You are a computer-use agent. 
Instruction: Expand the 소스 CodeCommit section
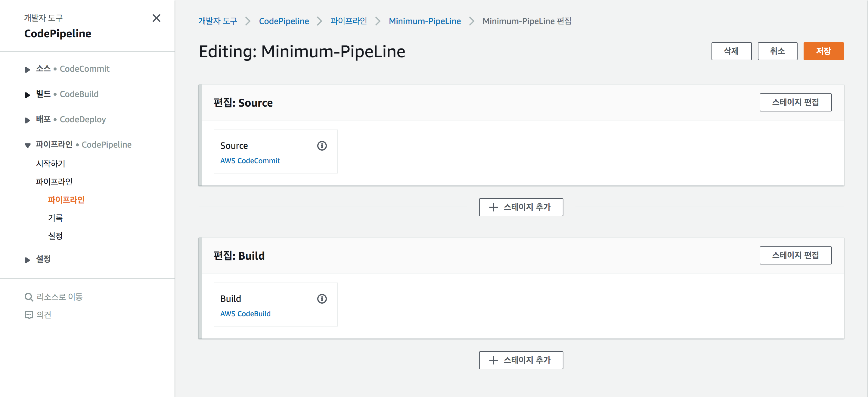[28, 70]
